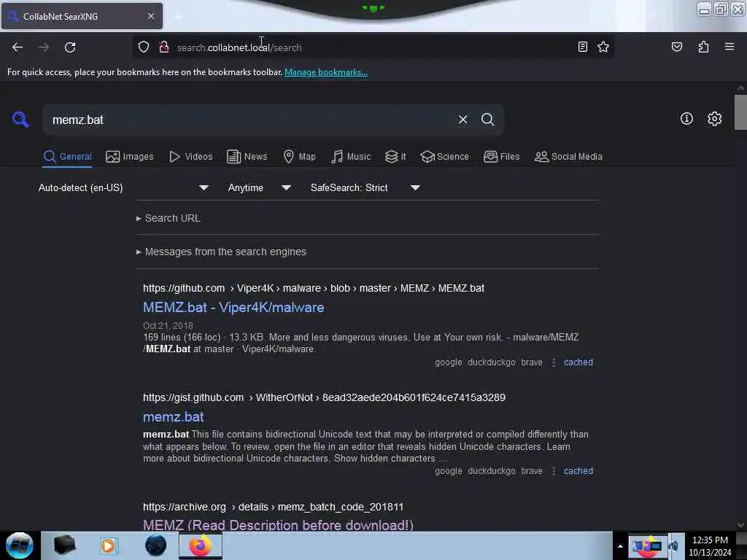Viewport: 747px width, 560px height.
Task: Switch to the Files category
Action: point(501,157)
